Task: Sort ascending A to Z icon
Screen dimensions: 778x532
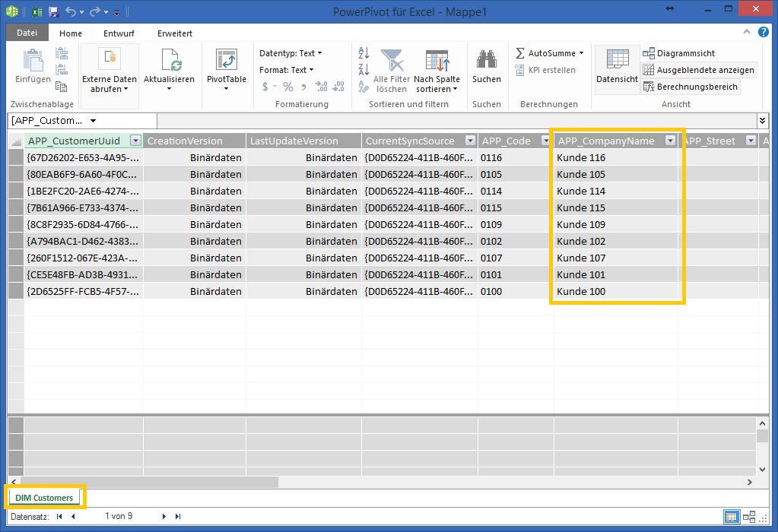Action: click(364, 53)
